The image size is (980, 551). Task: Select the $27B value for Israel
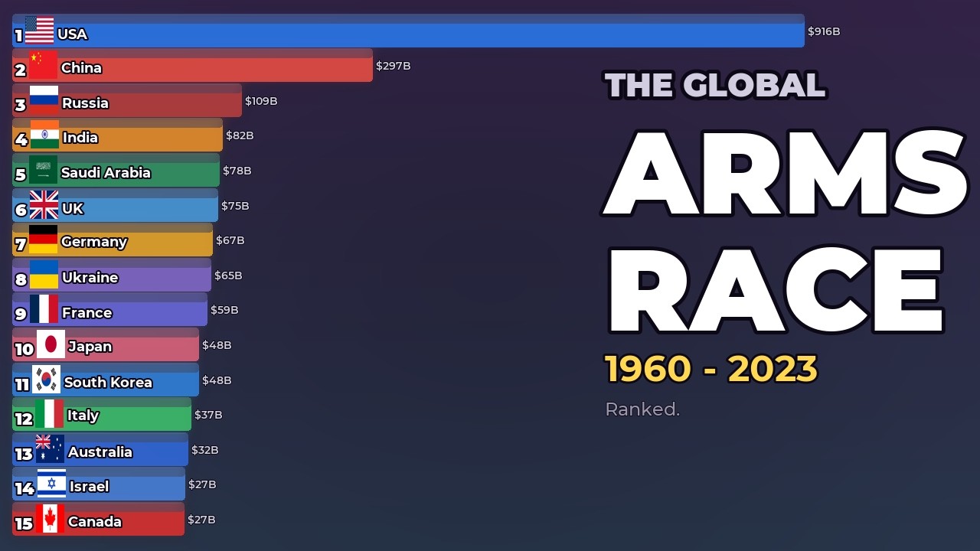tap(202, 484)
